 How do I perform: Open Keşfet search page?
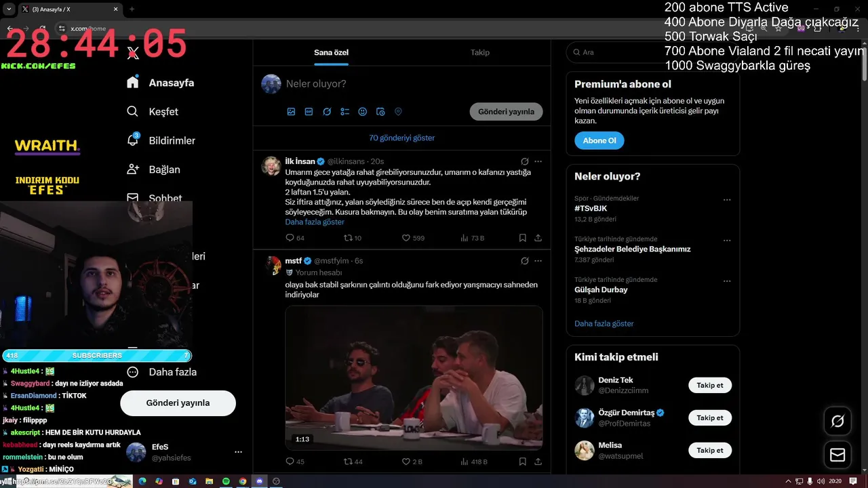click(x=153, y=112)
